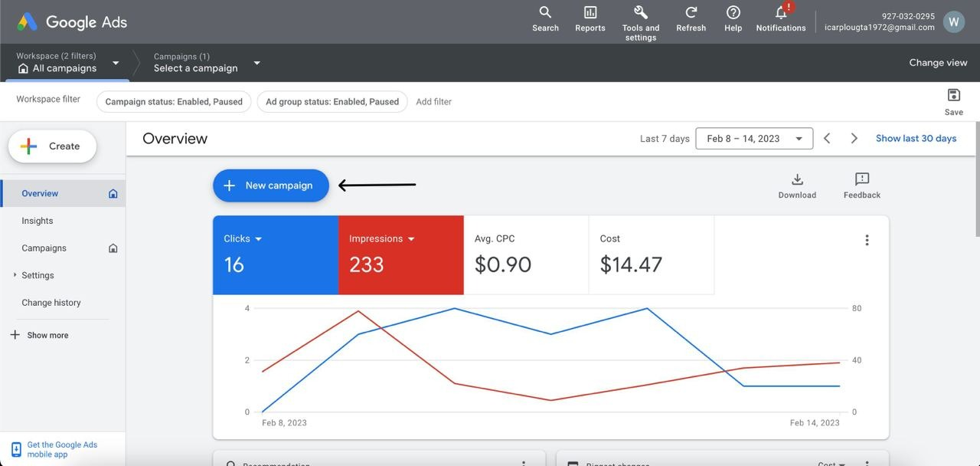Viewport: 980px width, 466px height.
Task: Send Feedback on overview
Action: tap(862, 185)
